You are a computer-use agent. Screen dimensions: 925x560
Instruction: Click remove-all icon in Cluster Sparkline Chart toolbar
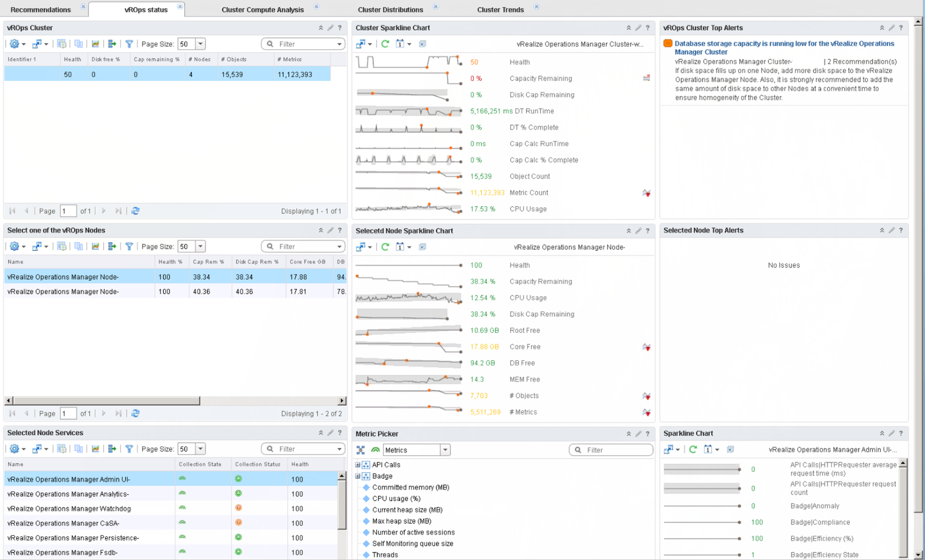click(423, 44)
